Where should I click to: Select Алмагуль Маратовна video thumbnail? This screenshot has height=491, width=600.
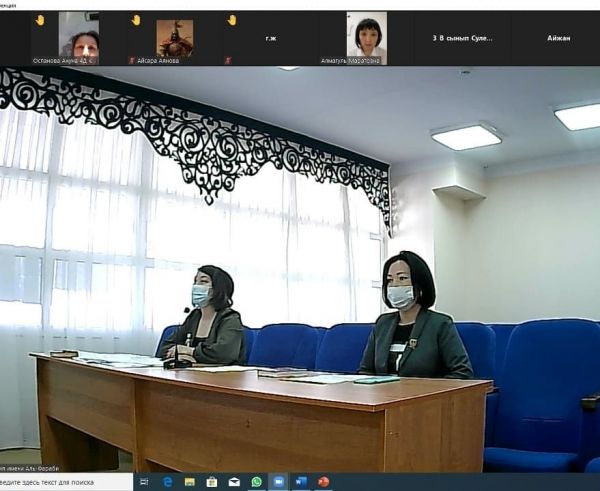(x=366, y=36)
